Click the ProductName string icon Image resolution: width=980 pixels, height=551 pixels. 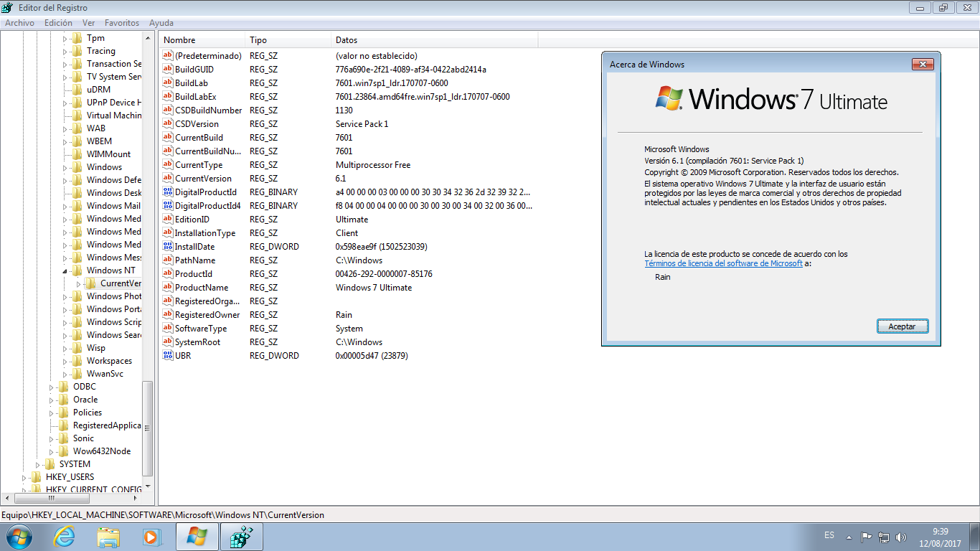168,288
